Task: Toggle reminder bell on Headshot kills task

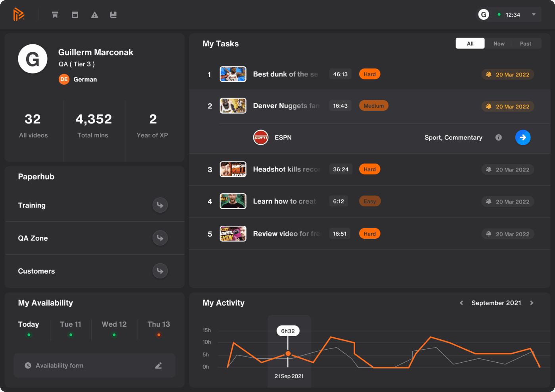Action: click(x=489, y=169)
